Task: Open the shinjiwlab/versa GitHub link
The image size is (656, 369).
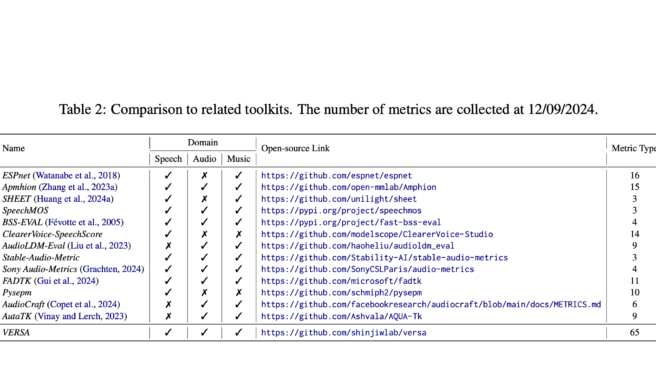Action: pyautogui.click(x=343, y=333)
